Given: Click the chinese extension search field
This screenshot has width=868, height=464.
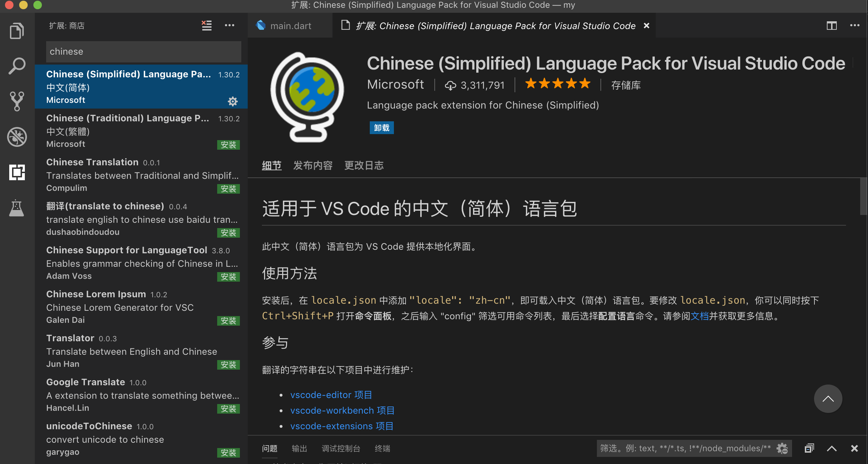Looking at the screenshot, I should (143, 51).
